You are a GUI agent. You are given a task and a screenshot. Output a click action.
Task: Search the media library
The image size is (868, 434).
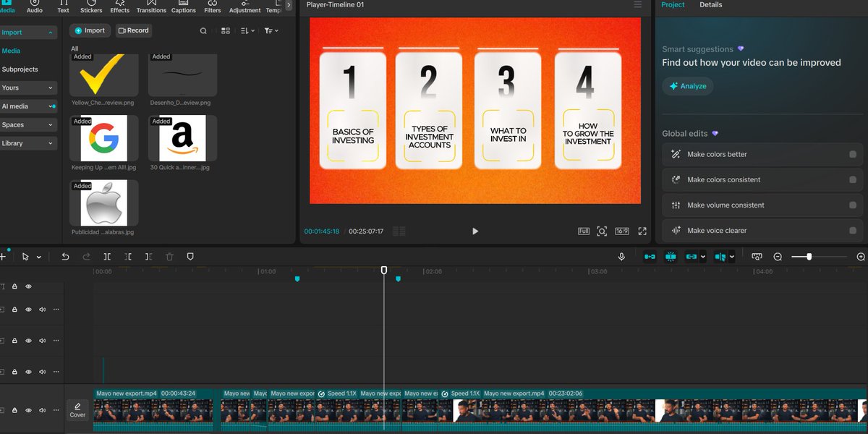point(203,31)
